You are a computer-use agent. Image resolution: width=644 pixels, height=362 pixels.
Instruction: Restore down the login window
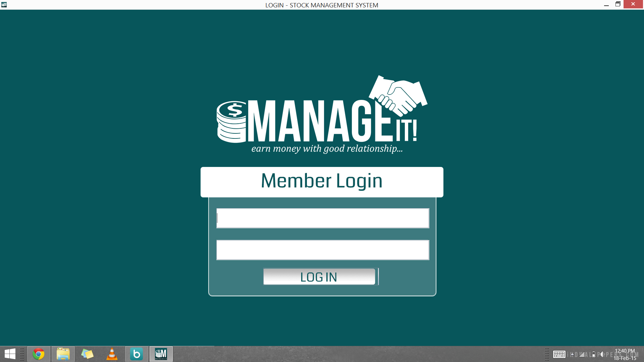click(x=618, y=4)
